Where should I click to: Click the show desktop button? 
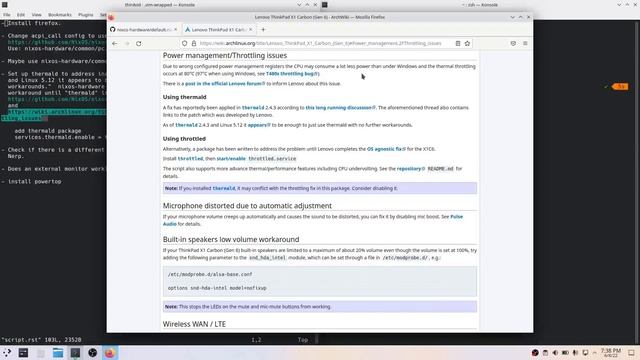[631, 353]
